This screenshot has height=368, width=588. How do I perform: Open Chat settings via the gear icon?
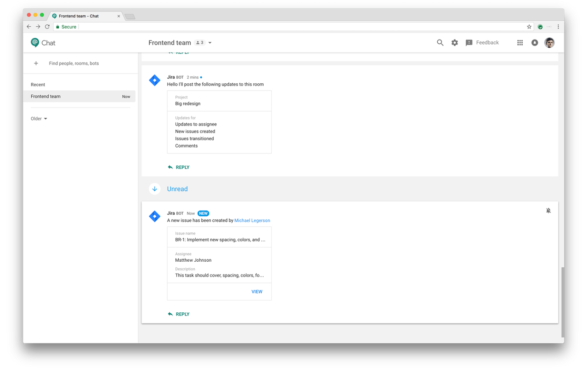coord(454,42)
